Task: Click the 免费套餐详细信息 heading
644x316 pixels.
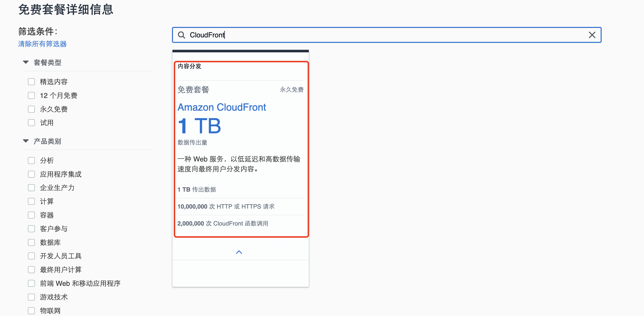Action: pyautogui.click(x=66, y=10)
